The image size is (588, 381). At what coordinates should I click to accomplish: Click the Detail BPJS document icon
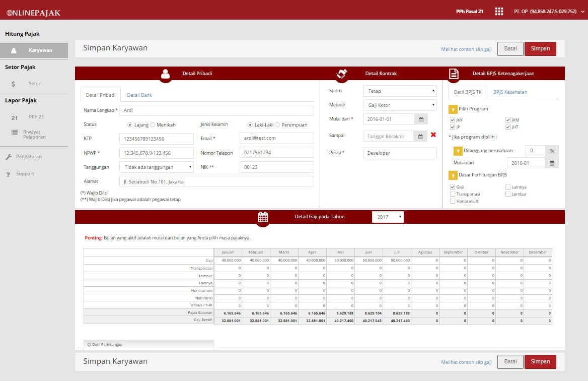point(454,74)
